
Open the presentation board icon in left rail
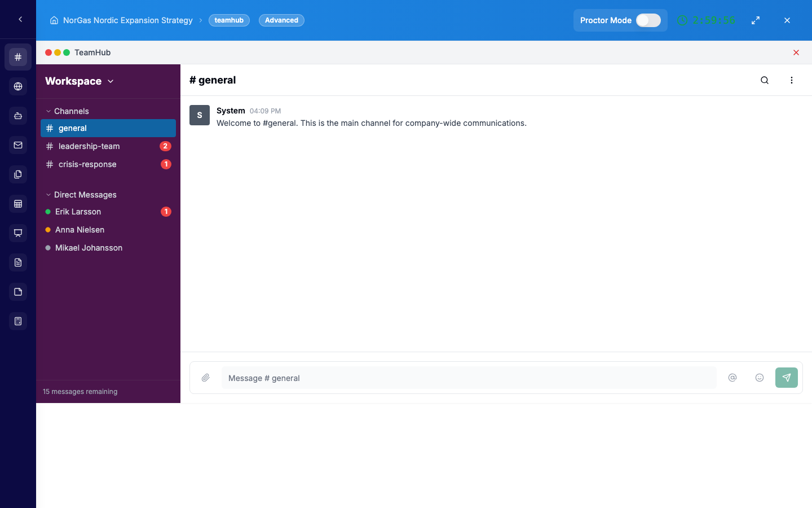18,233
